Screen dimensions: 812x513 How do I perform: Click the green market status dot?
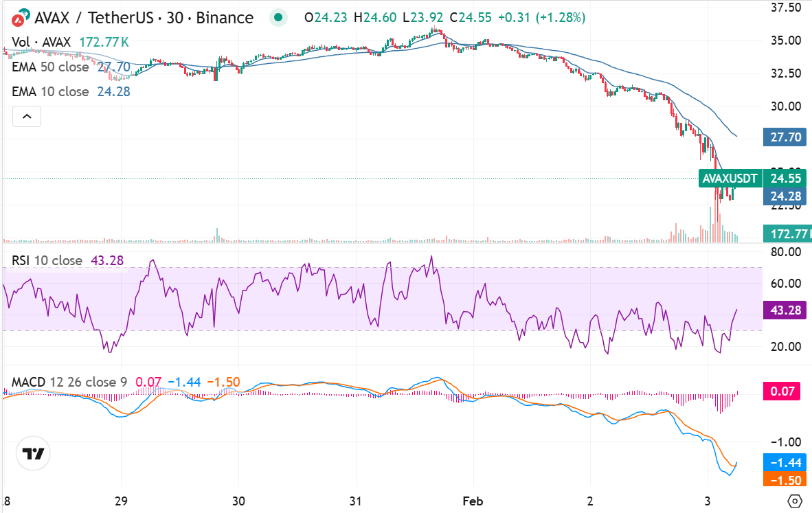(x=278, y=18)
